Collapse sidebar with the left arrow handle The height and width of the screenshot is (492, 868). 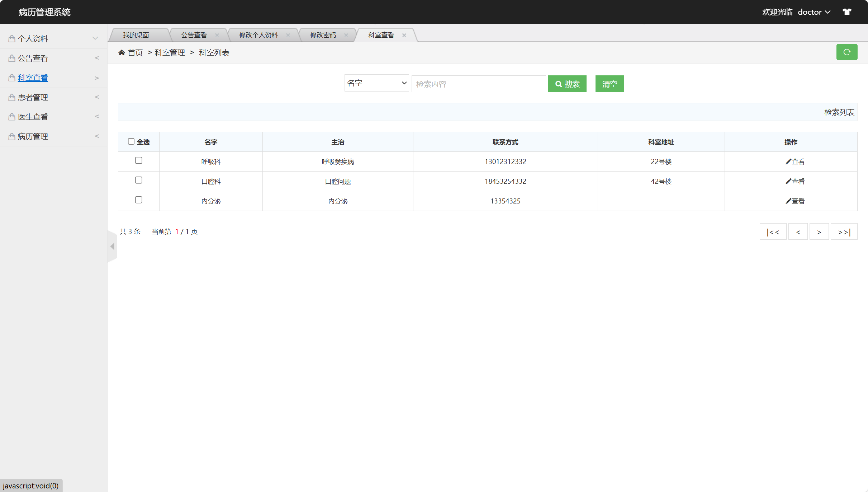[x=112, y=246]
